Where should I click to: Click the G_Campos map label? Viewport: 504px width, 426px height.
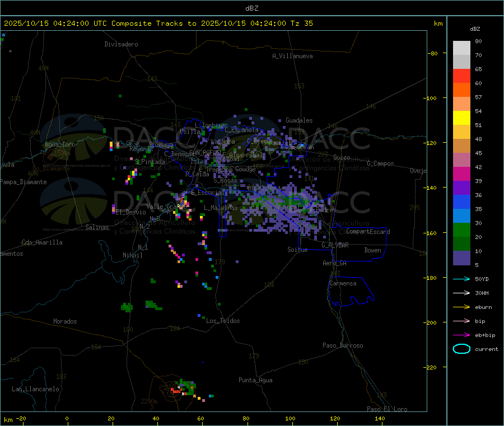tap(380, 163)
